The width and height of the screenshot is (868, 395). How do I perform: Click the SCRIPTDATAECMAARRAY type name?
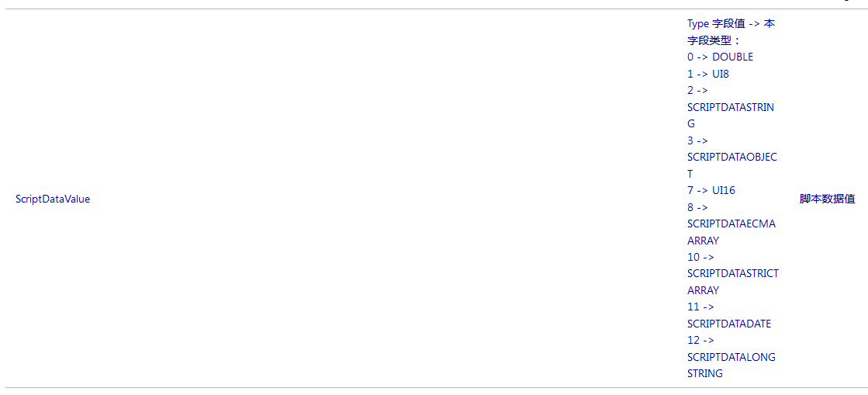click(731, 224)
